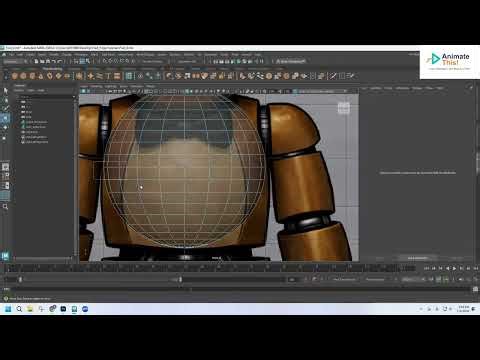Open the menu set dropdown in status line
This screenshot has height=360, width=480.
point(15,61)
